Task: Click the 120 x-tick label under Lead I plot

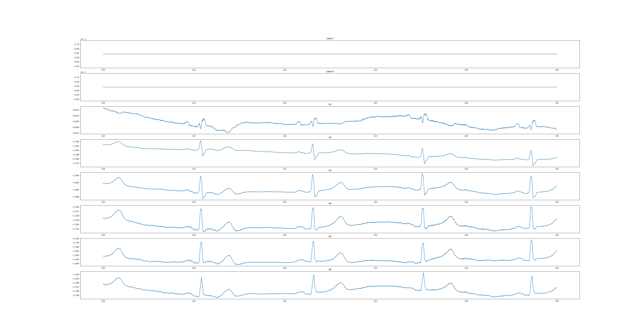Action: pyautogui.click(x=103, y=70)
